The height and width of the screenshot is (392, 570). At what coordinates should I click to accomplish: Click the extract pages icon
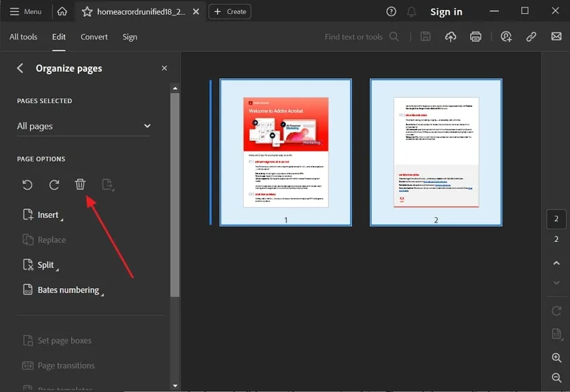pos(107,184)
